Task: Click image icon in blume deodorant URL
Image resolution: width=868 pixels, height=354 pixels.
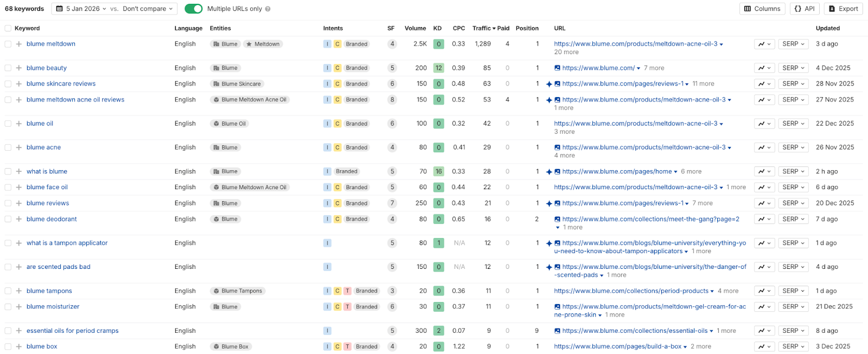Action: pyautogui.click(x=557, y=219)
